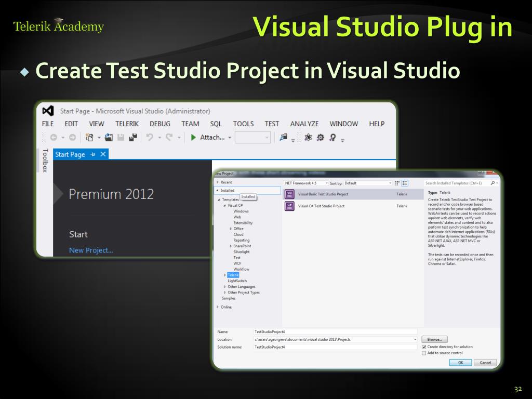Expand the Office tree node
Image resolution: width=532 pixels, height=399 pixels.
click(x=231, y=229)
